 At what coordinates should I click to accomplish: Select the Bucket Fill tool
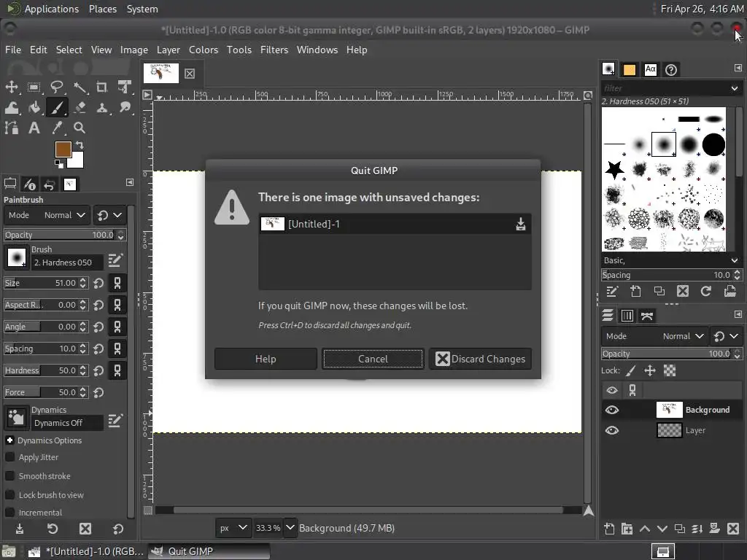[34, 108]
